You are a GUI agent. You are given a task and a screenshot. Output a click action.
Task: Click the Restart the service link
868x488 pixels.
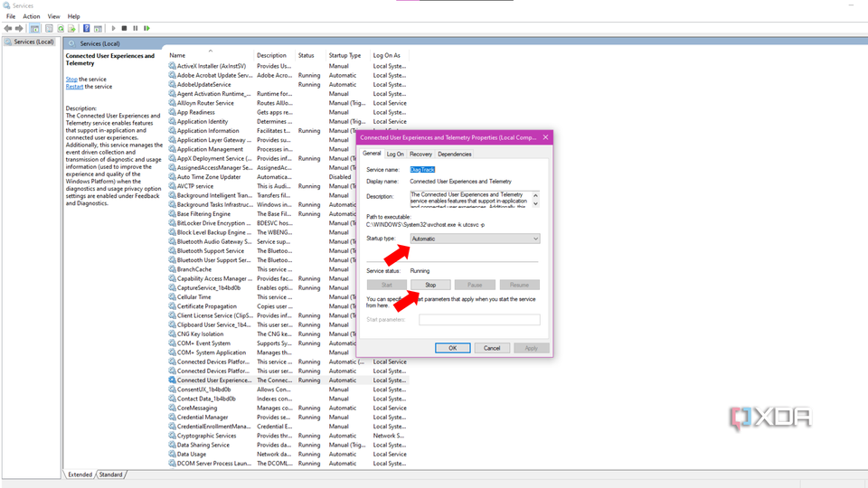pos(75,87)
